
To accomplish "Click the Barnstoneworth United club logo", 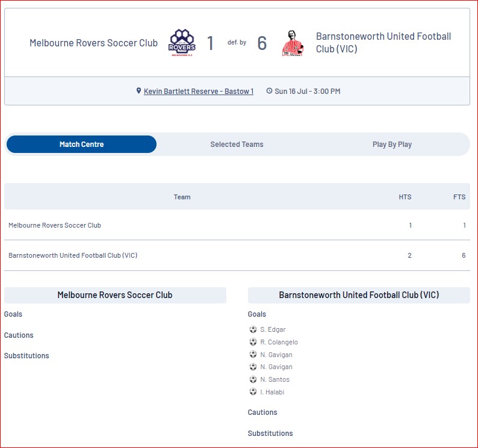I will coord(293,43).
